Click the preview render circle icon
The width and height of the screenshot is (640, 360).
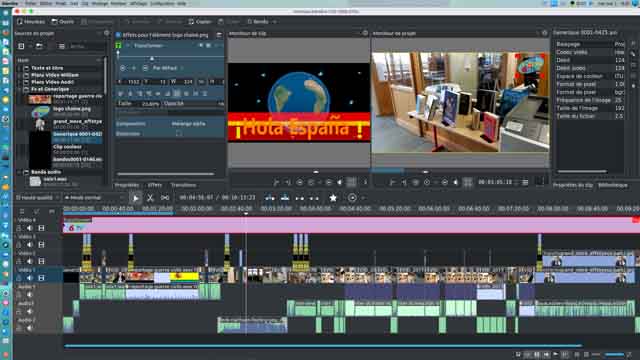(x=352, y=198)
